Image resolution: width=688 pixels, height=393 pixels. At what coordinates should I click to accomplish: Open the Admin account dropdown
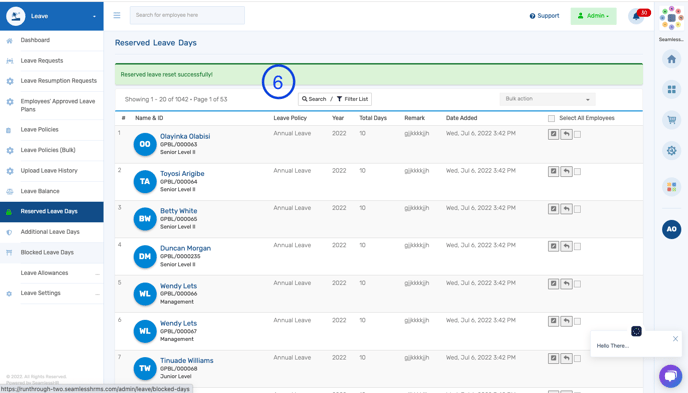pos(593,16)
